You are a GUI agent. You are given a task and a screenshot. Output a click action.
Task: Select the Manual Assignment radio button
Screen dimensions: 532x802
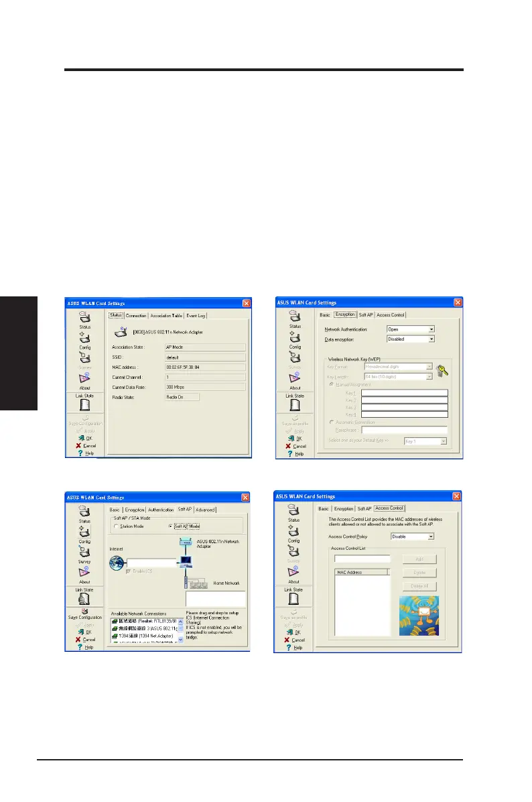[x=331, y=384]
